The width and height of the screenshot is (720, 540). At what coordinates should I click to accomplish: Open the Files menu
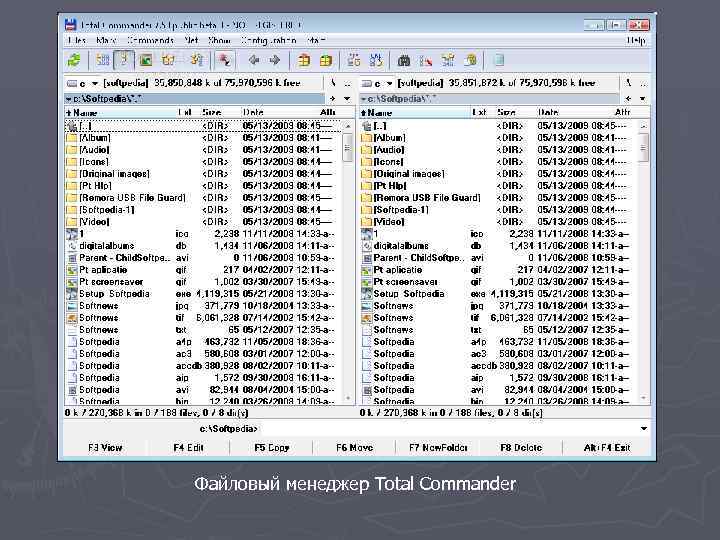77,41
